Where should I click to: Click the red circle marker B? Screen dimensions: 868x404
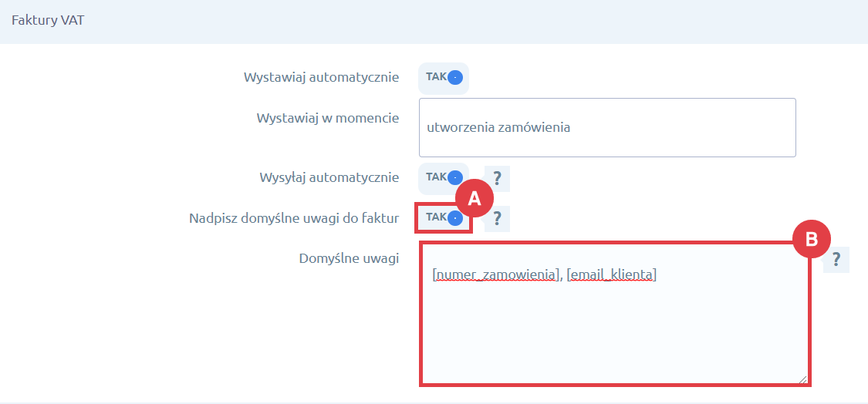pos(811,241)
